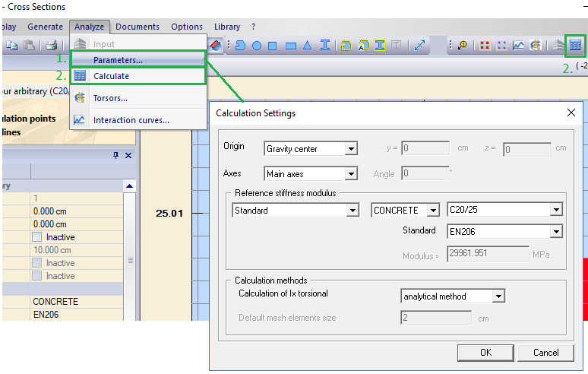Screen dimensions: 588x374
Task: Click the Calculate toolbar icon at far right
Action: tap(575, 46)
